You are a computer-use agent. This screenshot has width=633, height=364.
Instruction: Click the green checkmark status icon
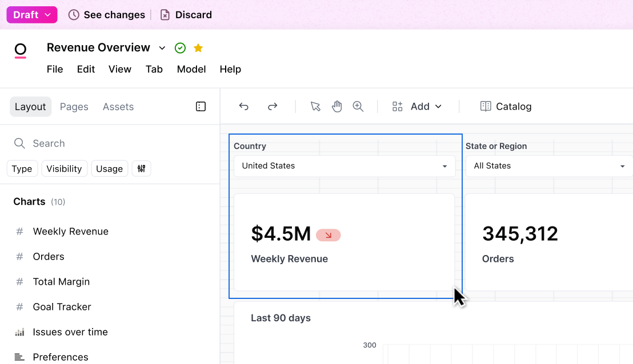point(180,48)
